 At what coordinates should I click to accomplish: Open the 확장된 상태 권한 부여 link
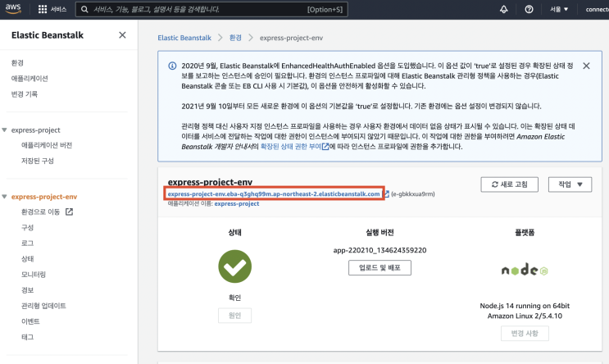pos(291,147)
